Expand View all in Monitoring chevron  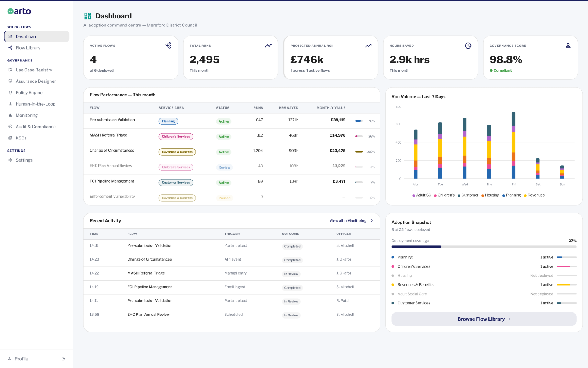coord(372,221)
